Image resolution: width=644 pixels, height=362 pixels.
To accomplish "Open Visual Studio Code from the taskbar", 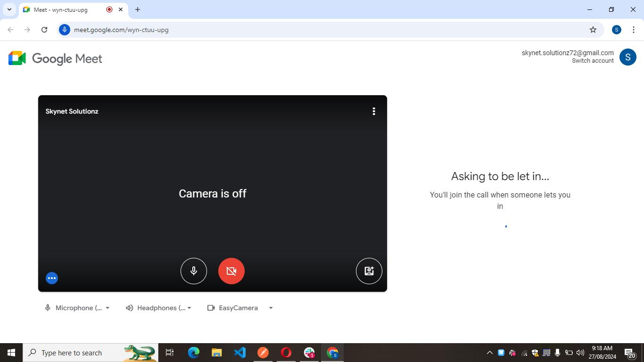I will [x=240, y=353].
